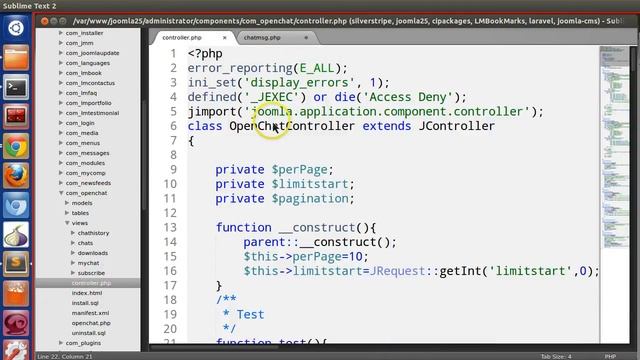The height and width of the screenshot is (360, 640).
Task: Click 'parent::__construct();' on line 14
Action: (320, 242)
